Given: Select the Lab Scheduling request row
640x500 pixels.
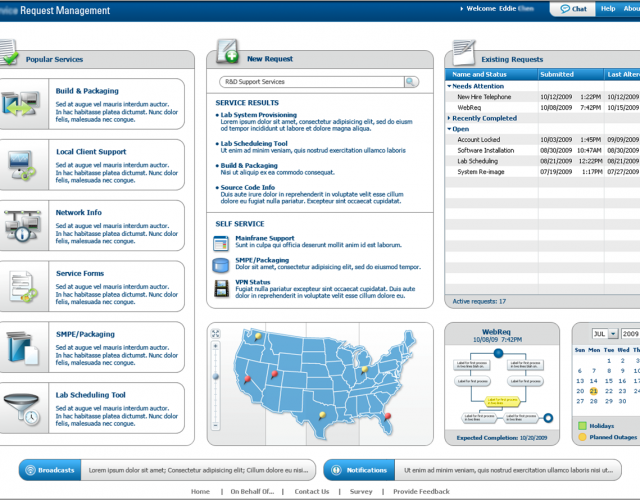Looking at the screenshot, I should click(x=543, y=161).
